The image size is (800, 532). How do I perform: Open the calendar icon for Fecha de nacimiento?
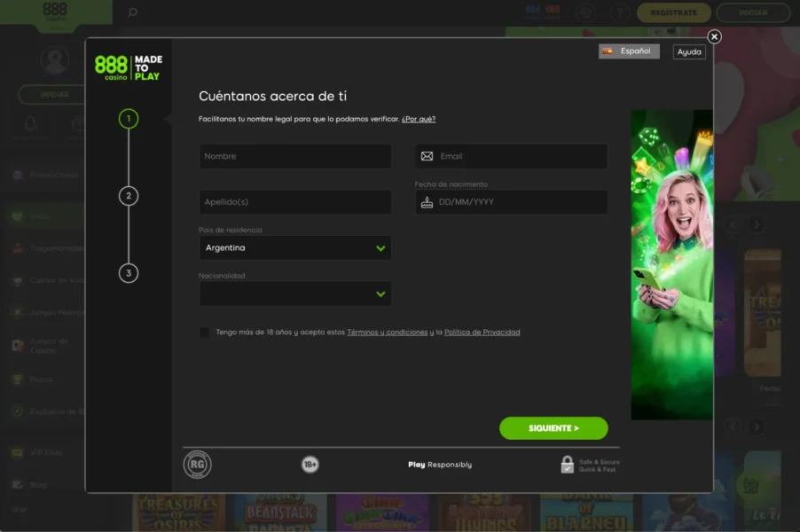tap(427, 201)
